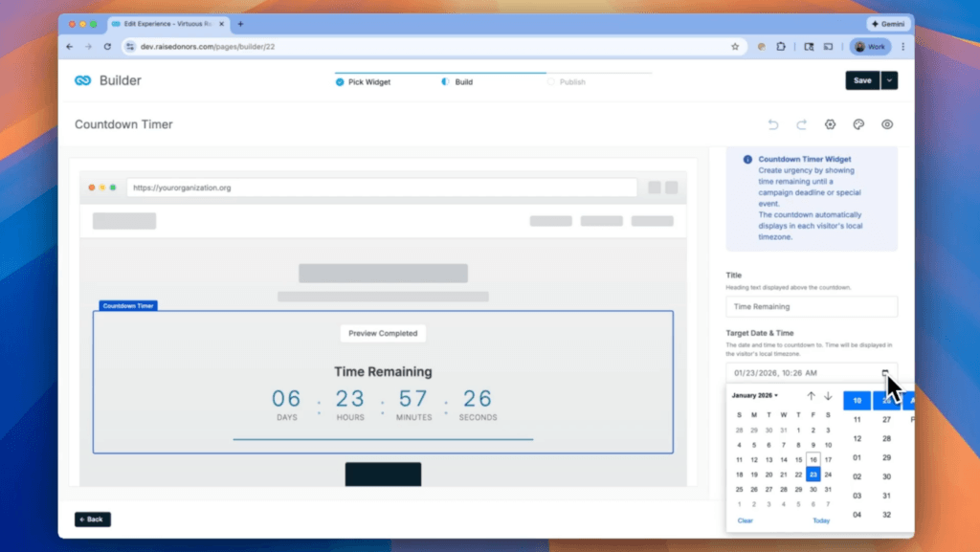Click the Save button
The height and width of the screenshot is (552, 980).
[x=862, y=80]
